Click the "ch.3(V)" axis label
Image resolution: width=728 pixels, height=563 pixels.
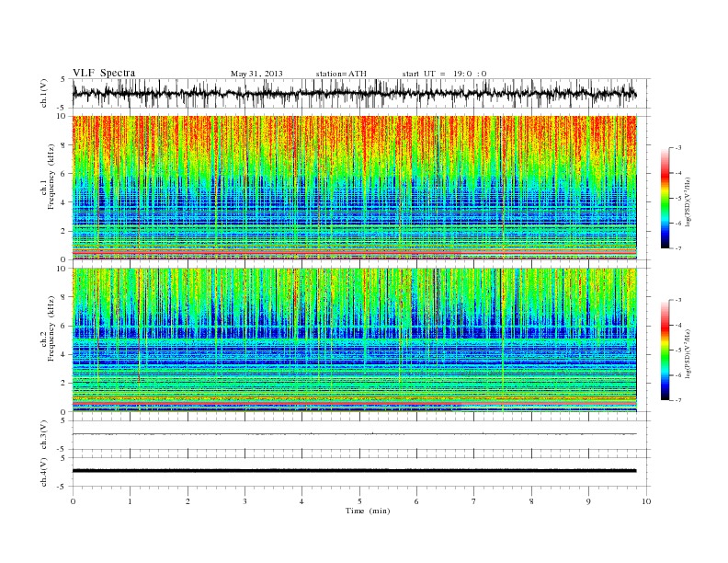pos(43,435)
